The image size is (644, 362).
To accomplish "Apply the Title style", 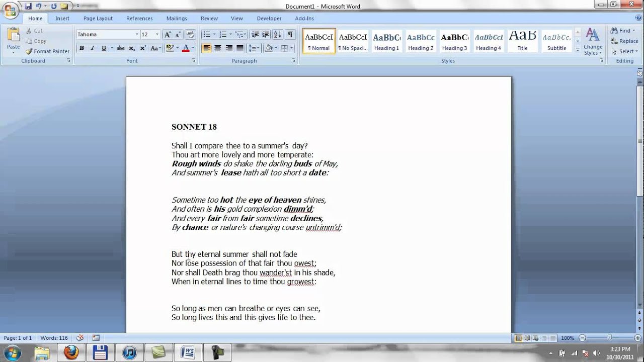I will [x=523, y=41].
